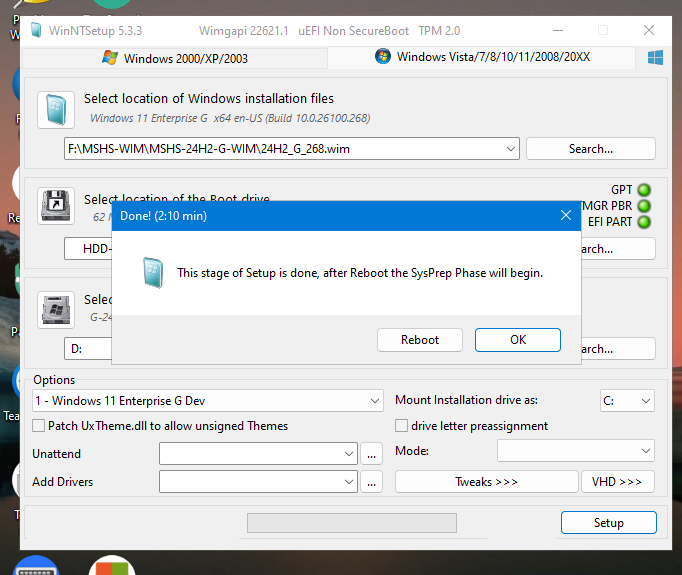Open the VHD >>> options
Screen dimensions: 682x575
618,482
